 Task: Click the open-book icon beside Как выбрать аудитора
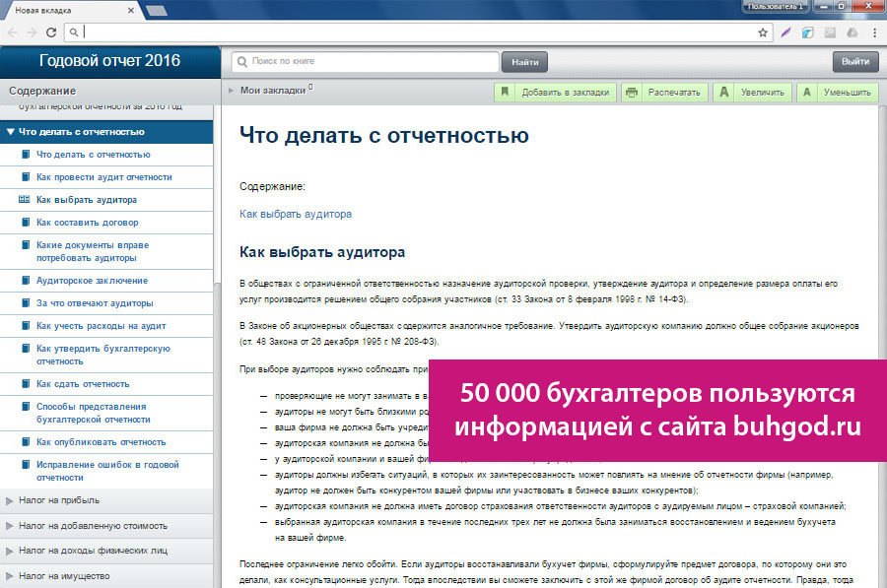click(x=25, y=199)
